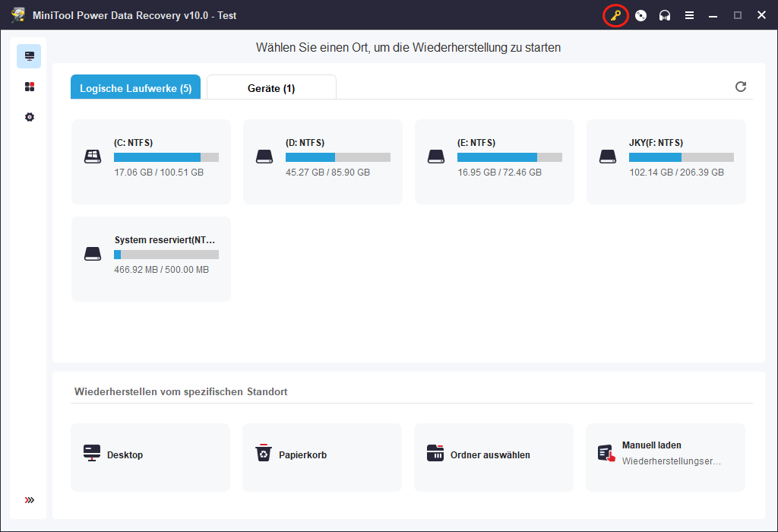Minimize the MiniTool window
The image size is (778, 532).
(713, 15)
